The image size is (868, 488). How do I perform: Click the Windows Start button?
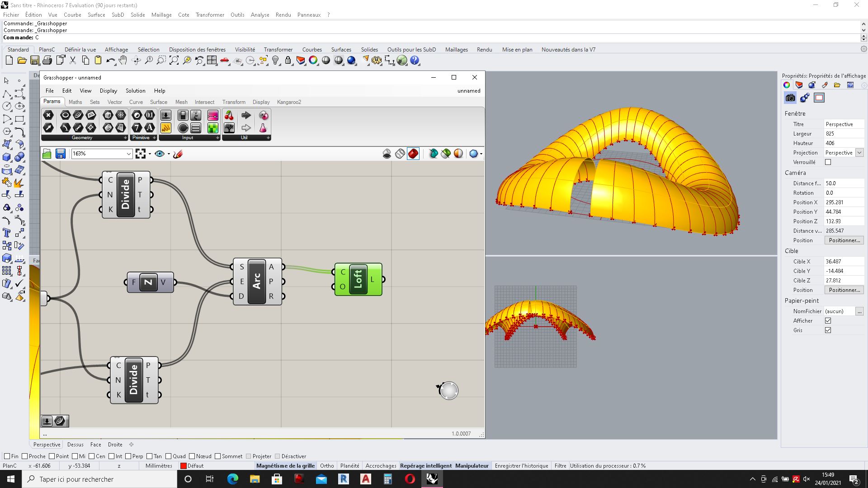pyautogui.click(x=11, y=479)
